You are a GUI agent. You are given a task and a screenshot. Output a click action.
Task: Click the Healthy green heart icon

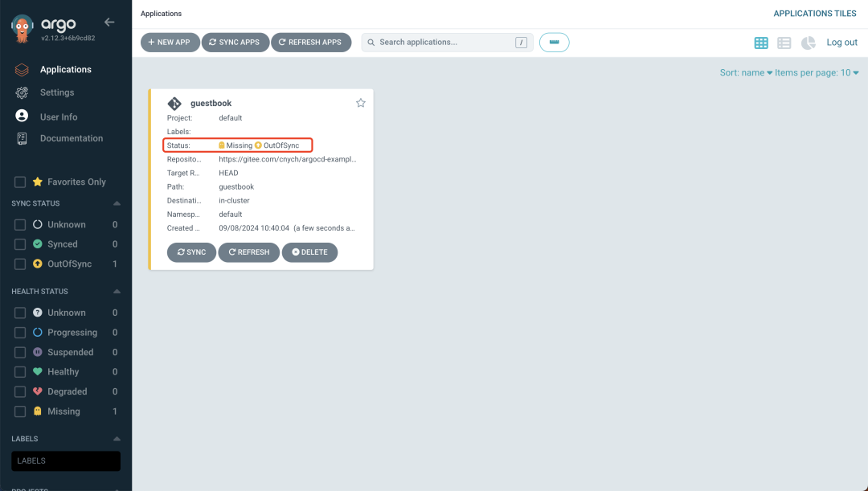[x=38, y=372]
